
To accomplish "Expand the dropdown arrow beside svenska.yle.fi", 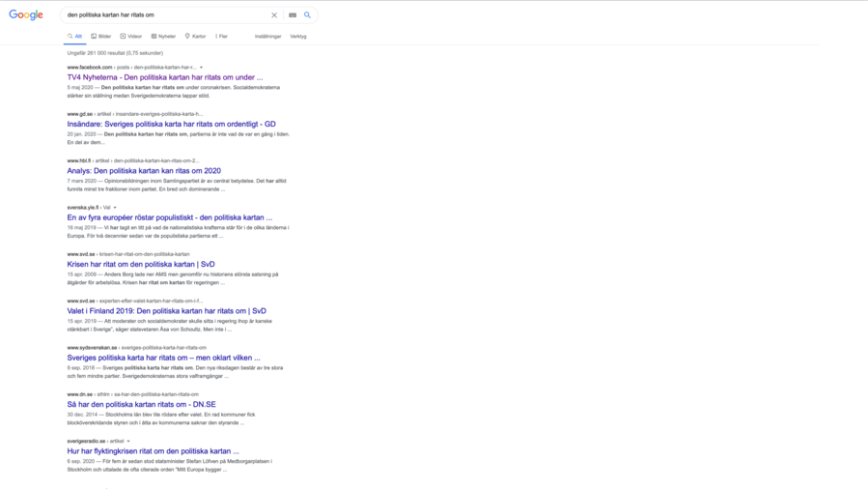I will 115,208.
